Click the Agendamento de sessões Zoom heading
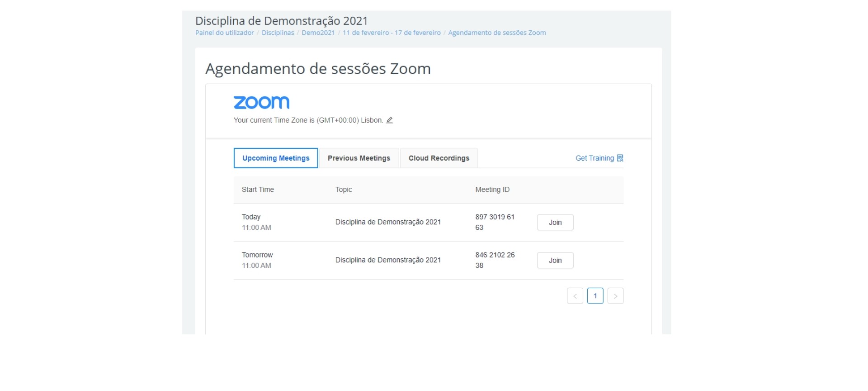This screenshot has height=391, width=868. [x=318, y=69]
